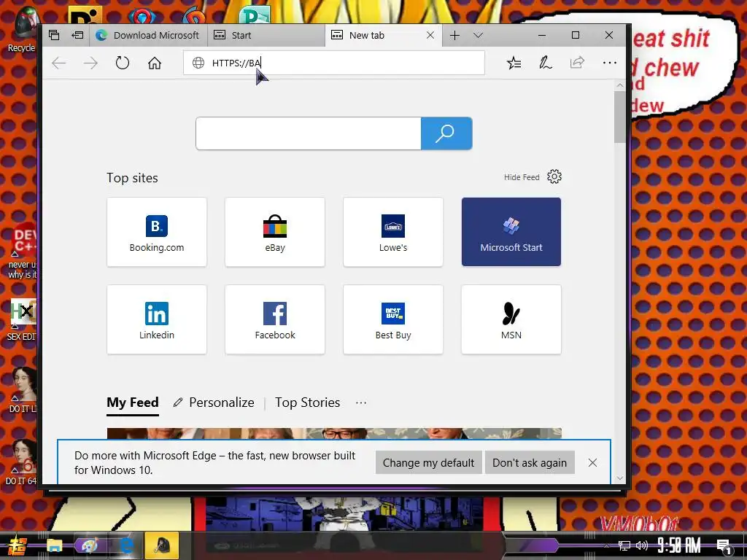Open the DO IT 64 desktop shortcut
The width and height of the screenshot is (747, 560).
[21, 462]
